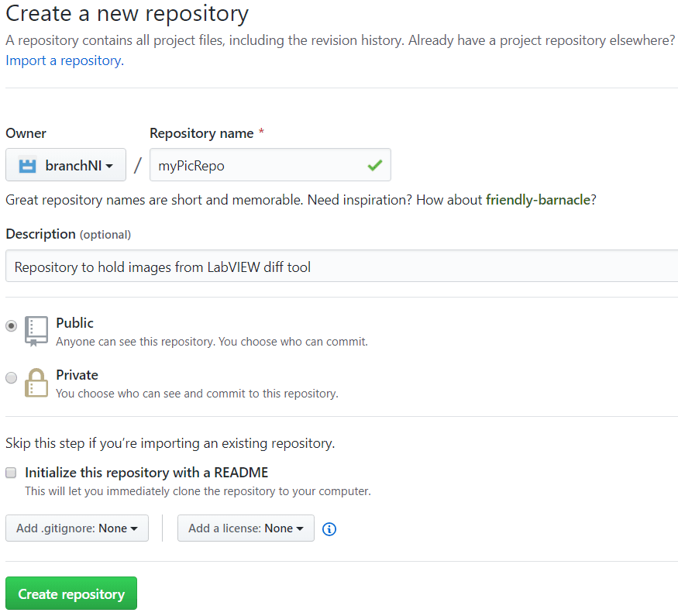Click the Create repository button
678x616 pixels.
pyautogui.click(x=71, y=593)
